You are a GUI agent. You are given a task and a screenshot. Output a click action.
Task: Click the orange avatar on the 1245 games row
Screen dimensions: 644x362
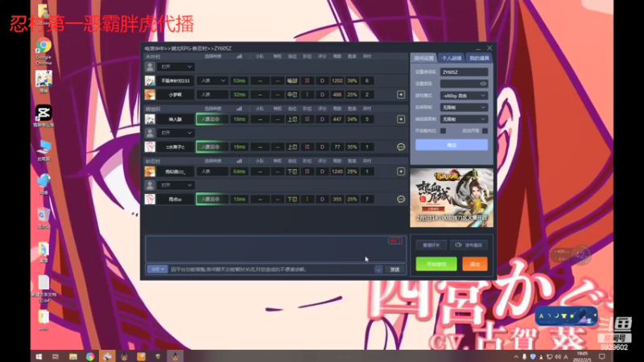(x=150, y=171)
